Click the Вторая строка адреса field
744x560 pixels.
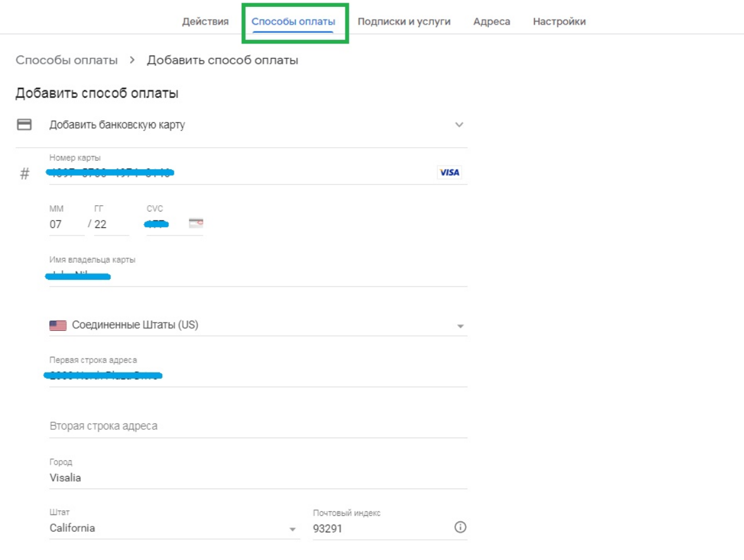point(258,426)
